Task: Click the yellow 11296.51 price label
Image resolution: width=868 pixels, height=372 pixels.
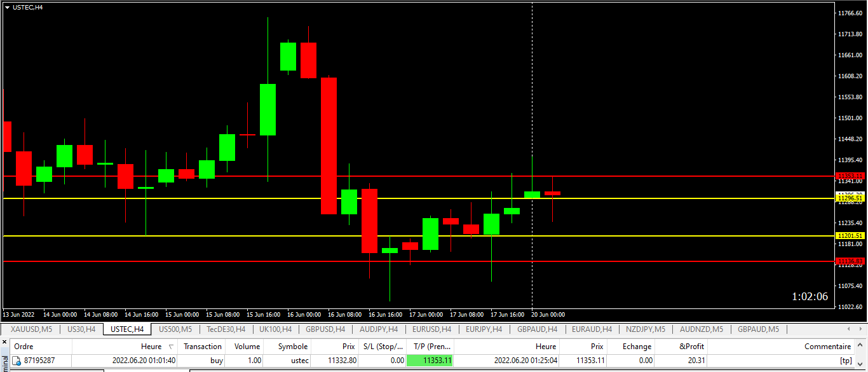Action: pos(850,198)
